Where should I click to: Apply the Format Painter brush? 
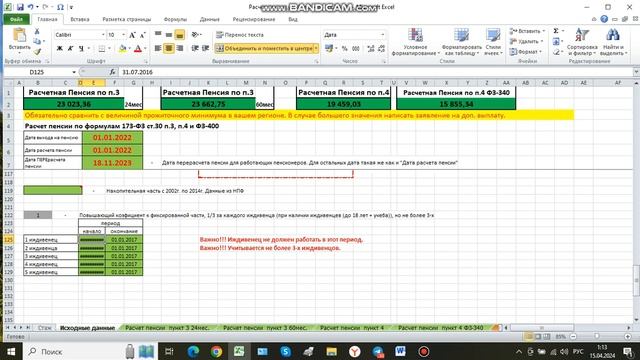[37, 51]
